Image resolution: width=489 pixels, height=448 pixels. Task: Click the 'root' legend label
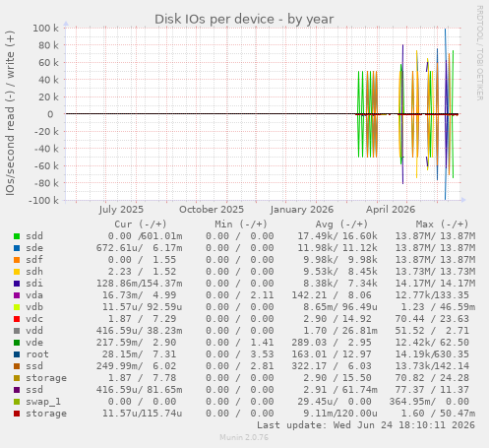tap(37, 354)
